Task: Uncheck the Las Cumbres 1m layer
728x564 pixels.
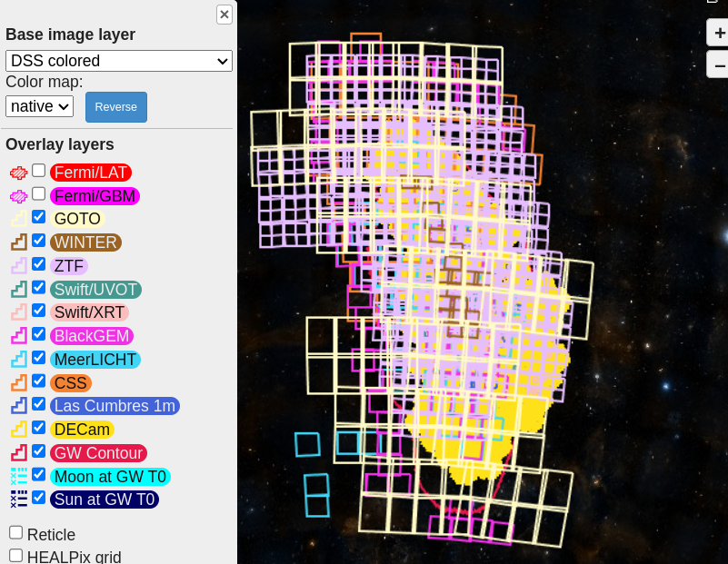Action: click(x=38, y=404)
